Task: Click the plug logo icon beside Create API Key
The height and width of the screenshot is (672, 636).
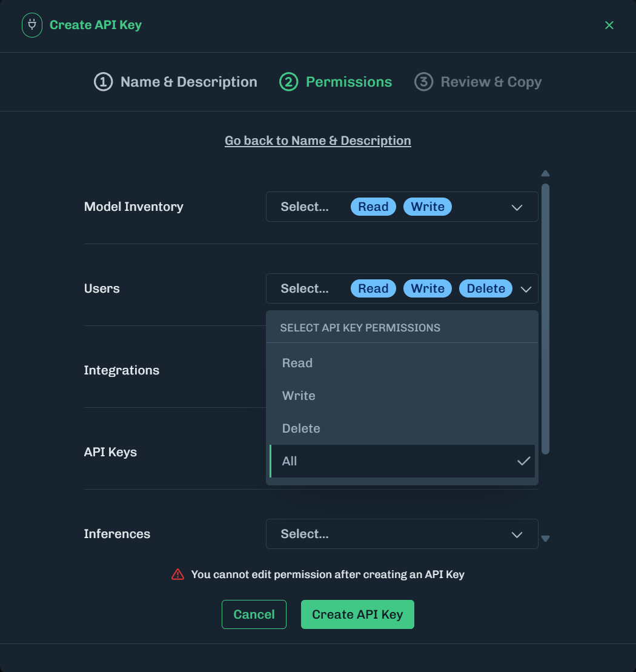Action: 31,25
